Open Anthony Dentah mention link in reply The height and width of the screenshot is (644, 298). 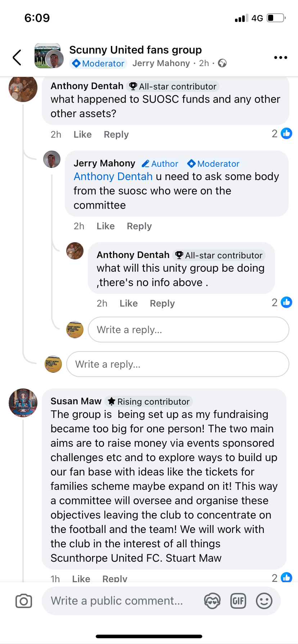[113, 176]
